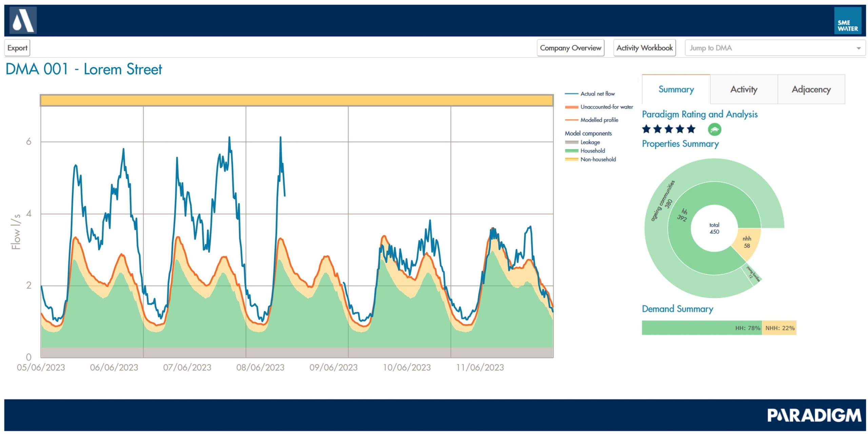
Task: Toggle Household model component legend
Action: 592,151
